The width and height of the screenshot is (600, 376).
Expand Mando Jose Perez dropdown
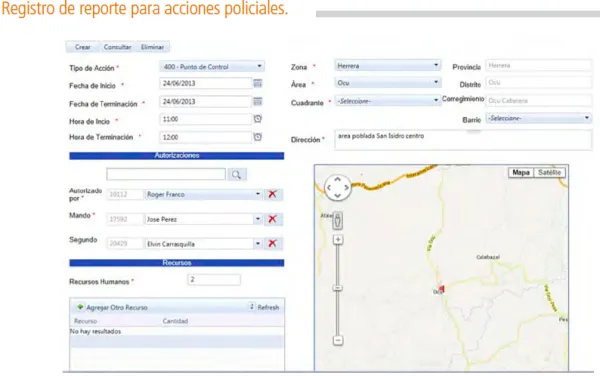pyautogui.click(x=258, y=219)
